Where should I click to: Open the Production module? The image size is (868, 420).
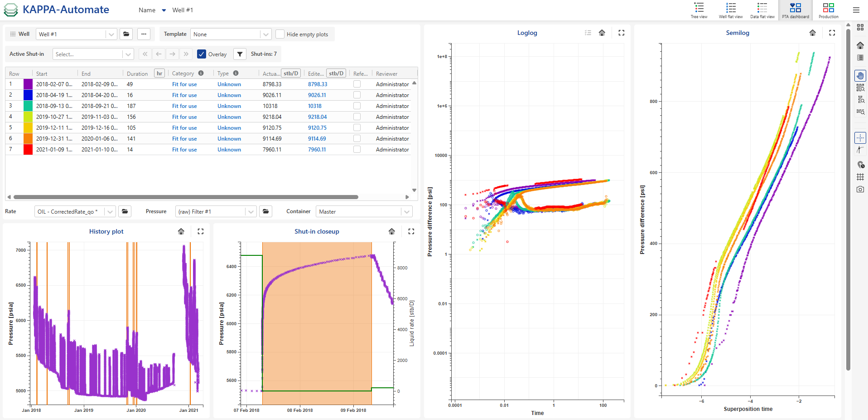pos(828,10)
